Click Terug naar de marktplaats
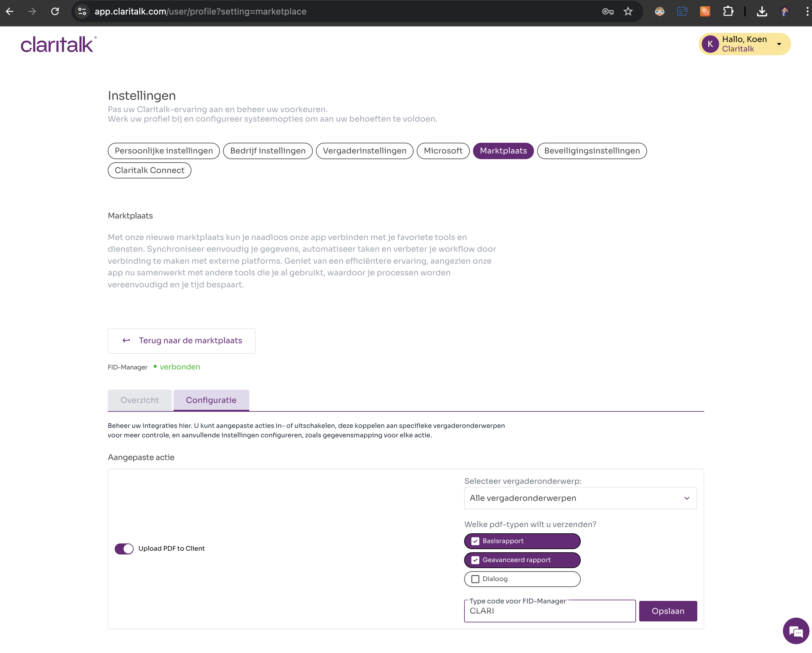 point(182,341)
